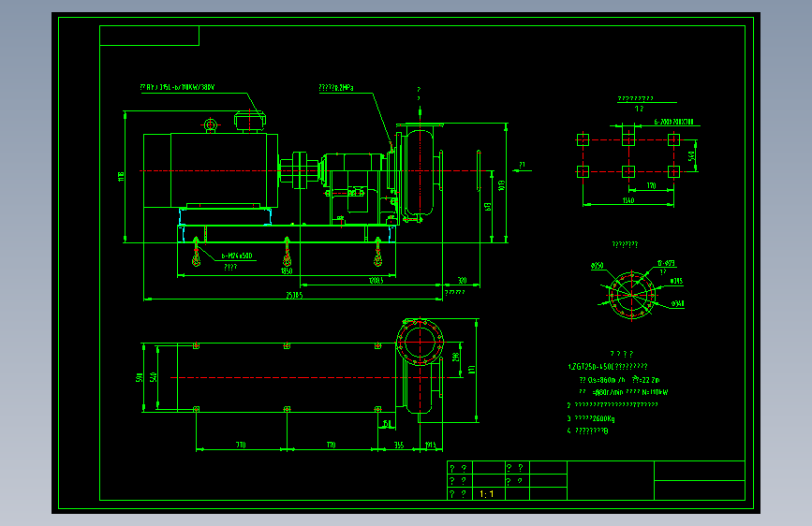Select the 320 dimension near the pump outlet
This screenshot has width=812, height=526.
click(x=462, y=280)
